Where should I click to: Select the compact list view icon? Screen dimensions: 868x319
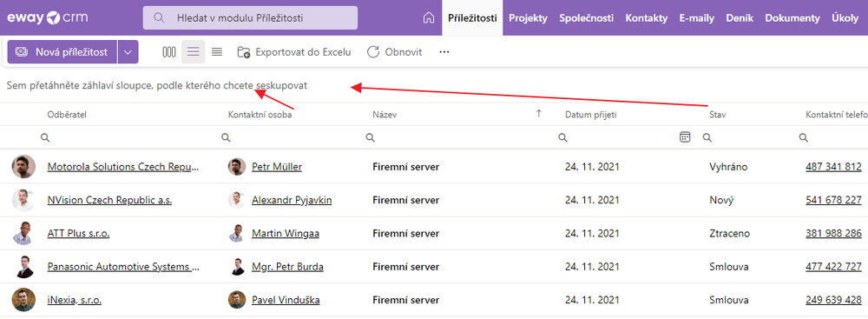217,52
